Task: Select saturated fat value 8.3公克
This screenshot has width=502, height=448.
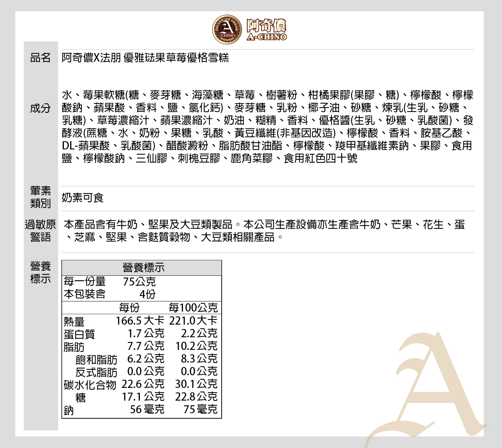Action: coord(199,359)
